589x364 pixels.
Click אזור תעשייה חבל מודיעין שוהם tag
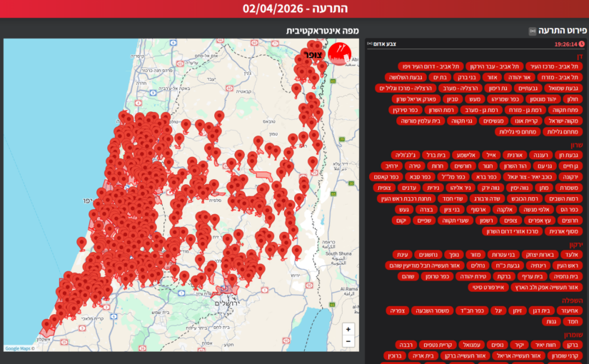(x=424, y=266)
